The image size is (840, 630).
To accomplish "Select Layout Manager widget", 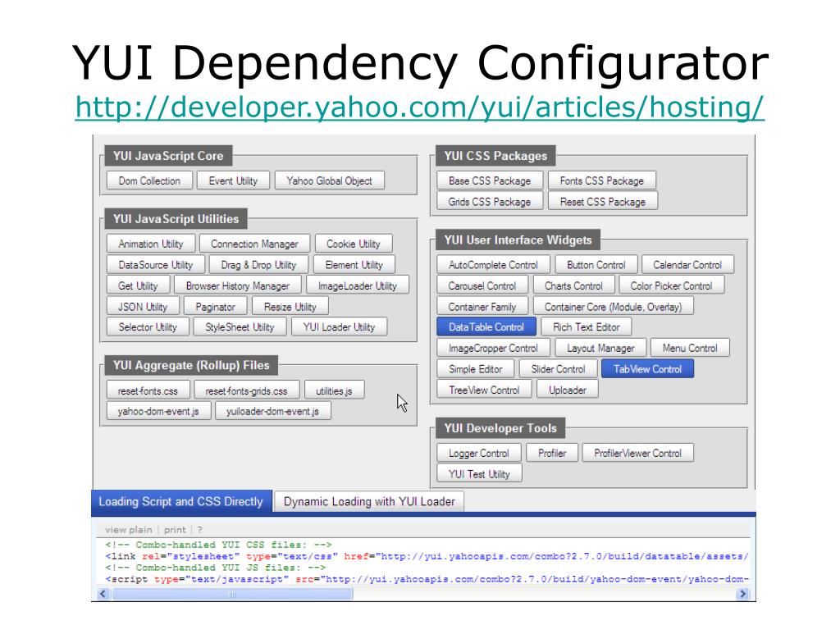I will [x=600, y=348].
